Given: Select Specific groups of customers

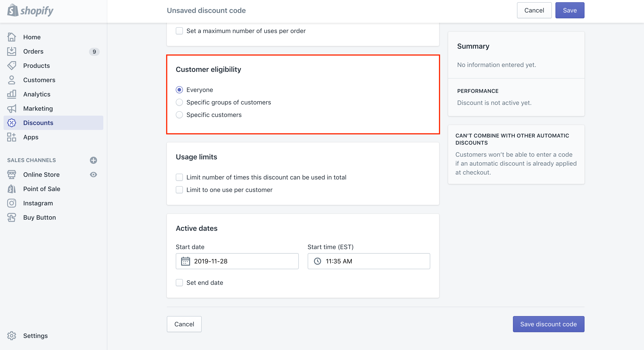Looking at the screenshot, I should pyautogui.click(x=180, y=102).
